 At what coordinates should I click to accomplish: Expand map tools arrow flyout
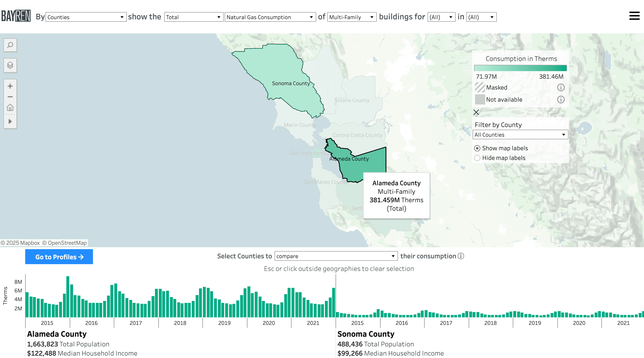10,121
